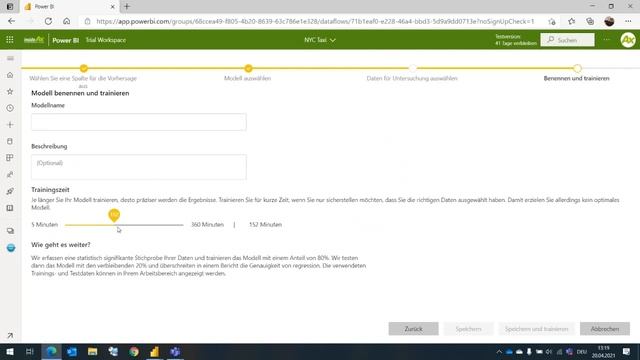Click the Zurück button
640x360 pixels.
pyautogui.click(x=413, y=329)
